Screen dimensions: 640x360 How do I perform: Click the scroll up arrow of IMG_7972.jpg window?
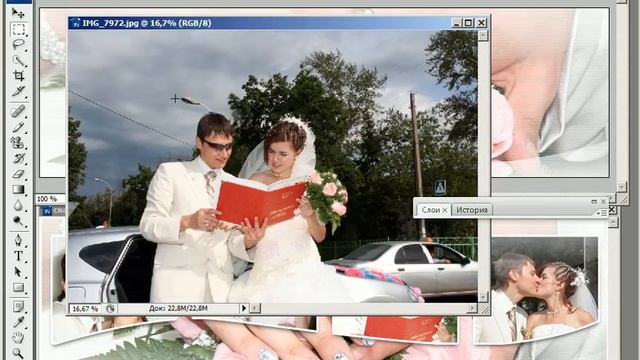483,36
